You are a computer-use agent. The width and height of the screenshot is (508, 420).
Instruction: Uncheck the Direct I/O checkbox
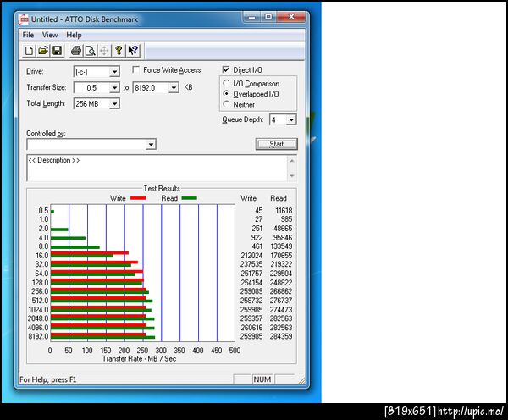coord(226,69)
